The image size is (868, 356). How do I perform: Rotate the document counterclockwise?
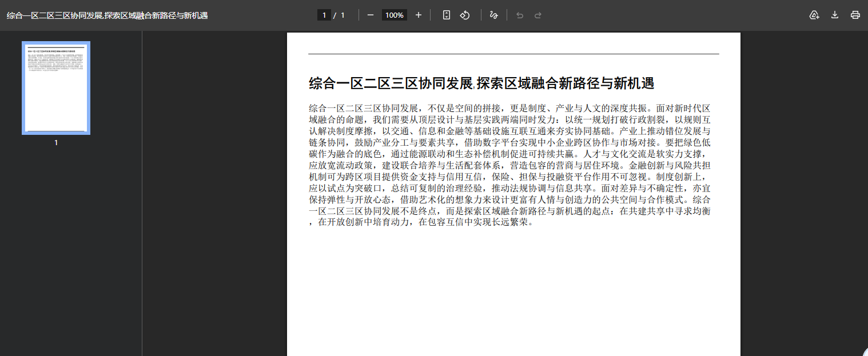[x=465, y=15]
